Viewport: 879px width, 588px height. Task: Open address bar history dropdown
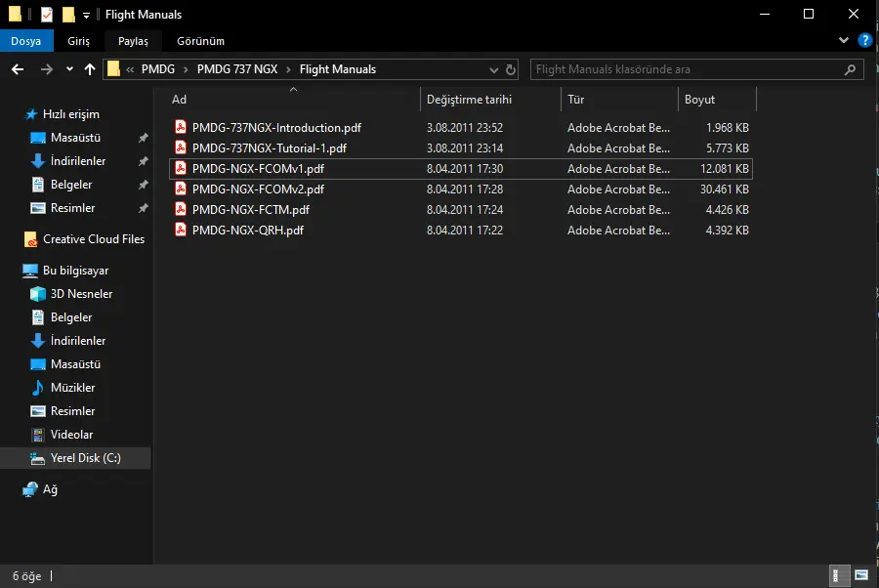[x=494, y=70]
